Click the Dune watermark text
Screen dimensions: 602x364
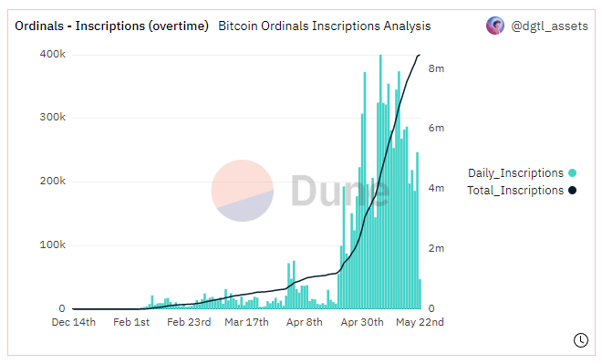click(x=340, y=191)
